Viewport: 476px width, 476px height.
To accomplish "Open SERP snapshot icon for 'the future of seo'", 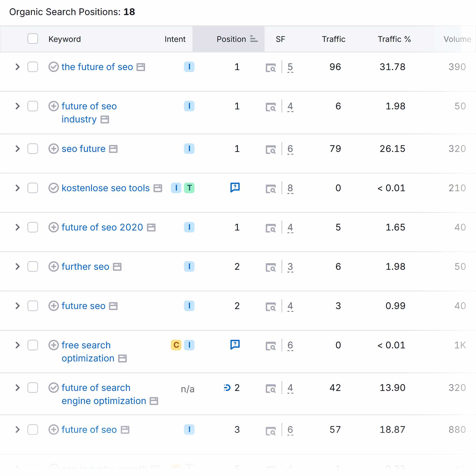I will [x=271, y=67].
